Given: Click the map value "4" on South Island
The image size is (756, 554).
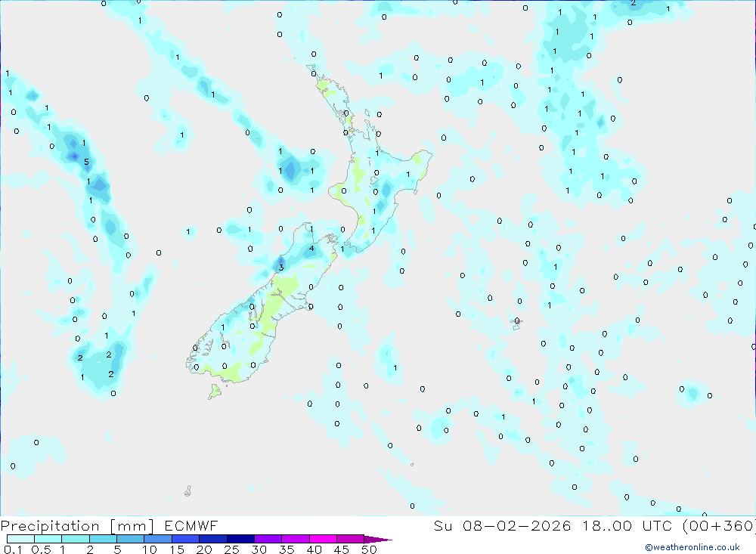Looking at the screenshot, I should pyautogui.click(x=311, y=249).
